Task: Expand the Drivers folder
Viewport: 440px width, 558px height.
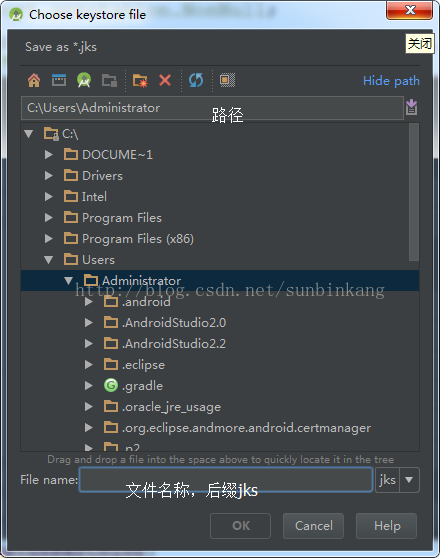Action: [x=49, y=175]
